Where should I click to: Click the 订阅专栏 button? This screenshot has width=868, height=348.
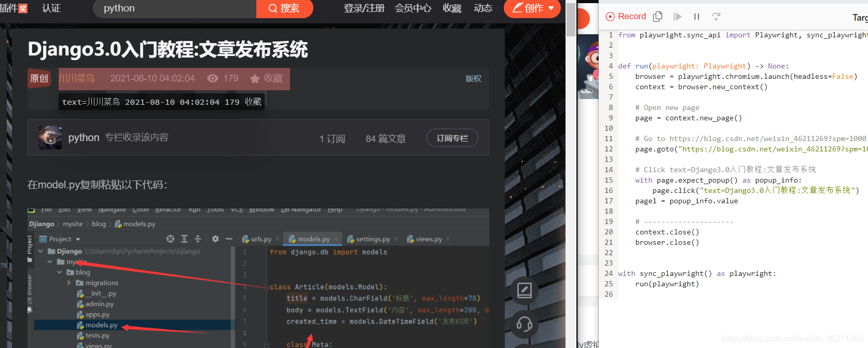tap(452, 138)
